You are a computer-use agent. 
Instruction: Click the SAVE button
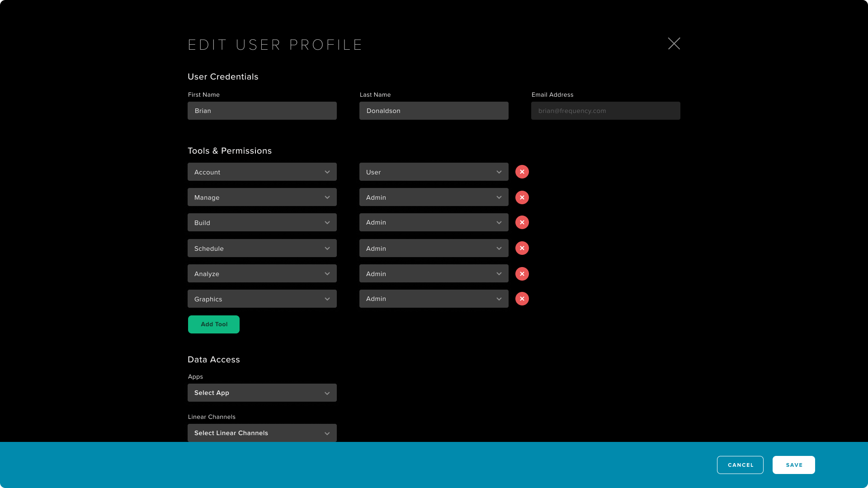tap(793, 464)
